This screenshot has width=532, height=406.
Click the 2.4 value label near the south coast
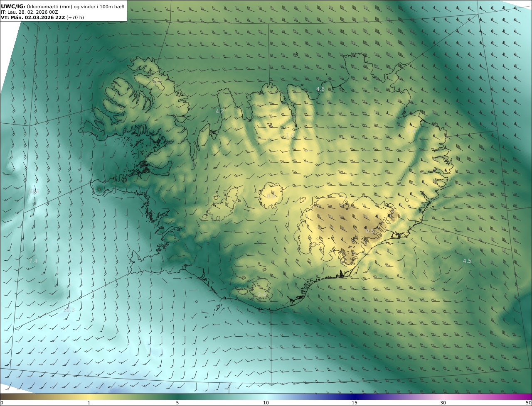pos(261,295)
